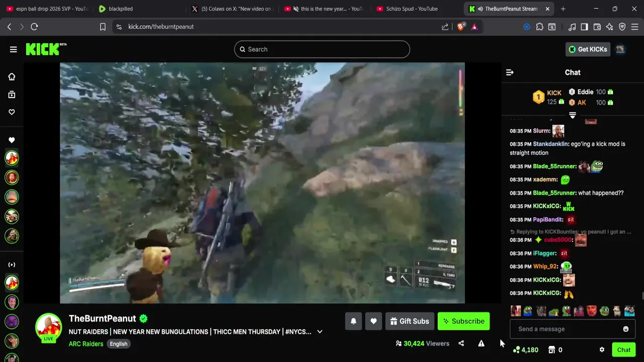The image size is (644, 362).
Task: Click the green Subscribe button
Action: (x=463, y=321)
